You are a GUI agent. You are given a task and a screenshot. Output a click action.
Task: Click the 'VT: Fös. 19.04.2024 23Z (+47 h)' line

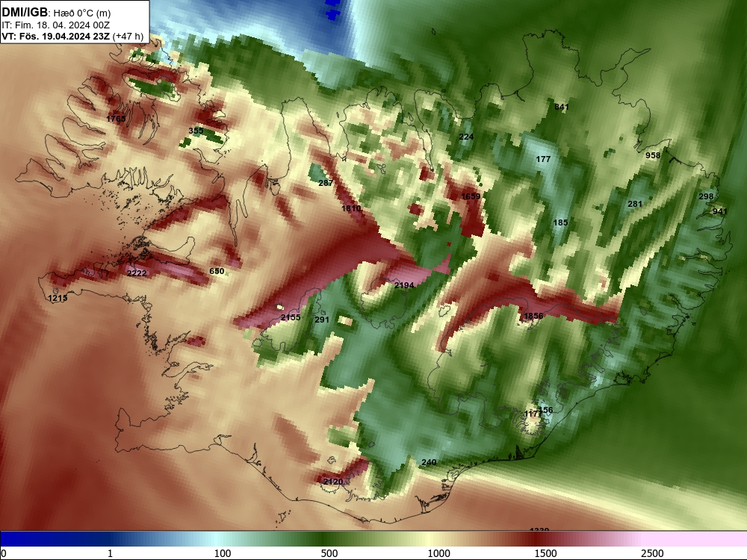[x=72, y=36]
